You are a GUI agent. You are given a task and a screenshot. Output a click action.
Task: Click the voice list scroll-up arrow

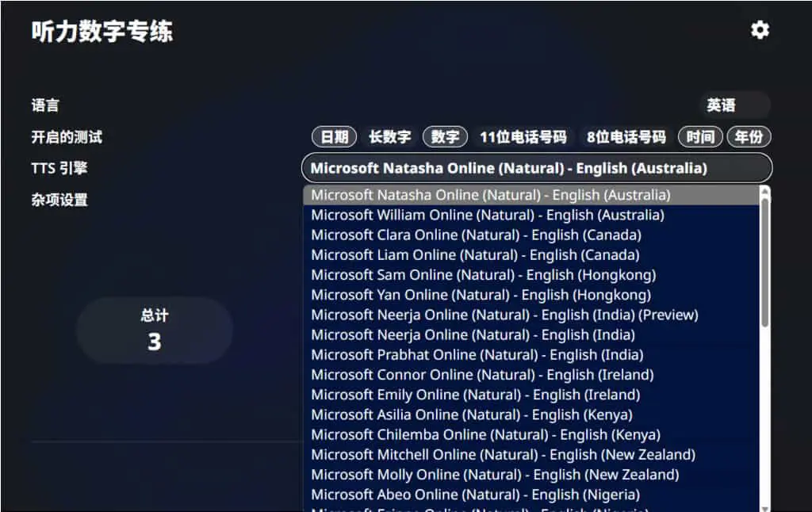click(765, 190)
